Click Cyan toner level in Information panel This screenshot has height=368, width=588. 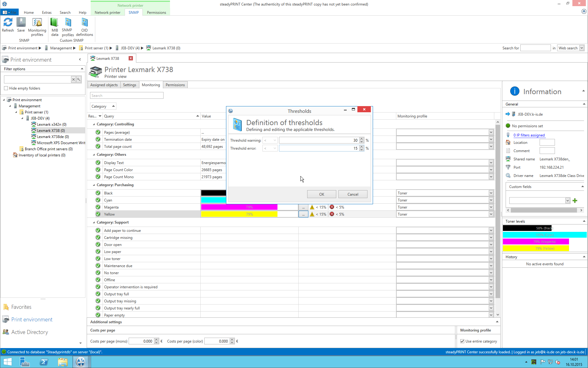(545, 235)
